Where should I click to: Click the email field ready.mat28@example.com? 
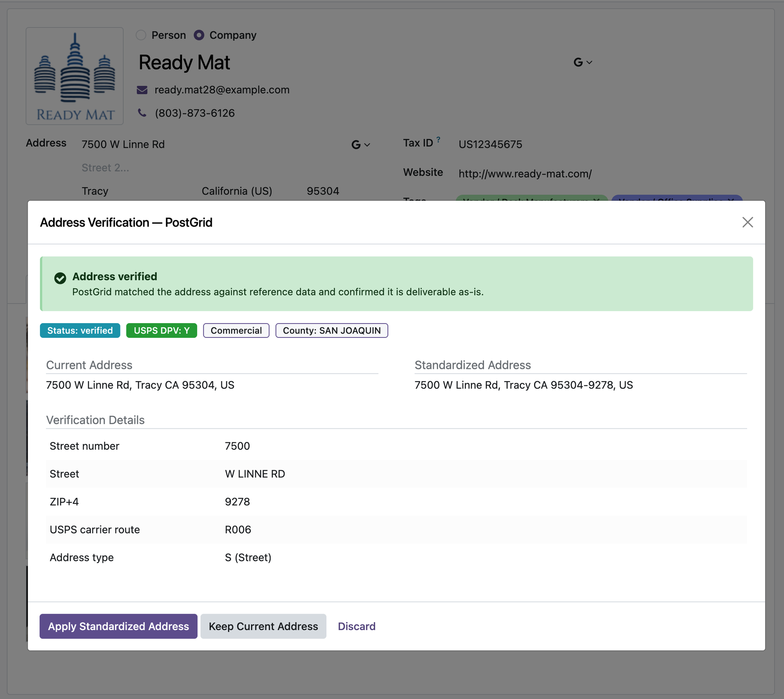coord(222,90)
